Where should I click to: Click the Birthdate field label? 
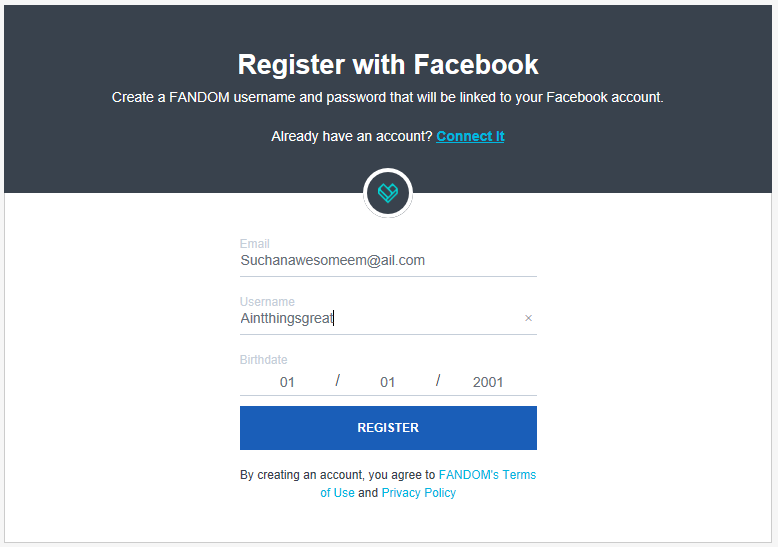point(264,360)
